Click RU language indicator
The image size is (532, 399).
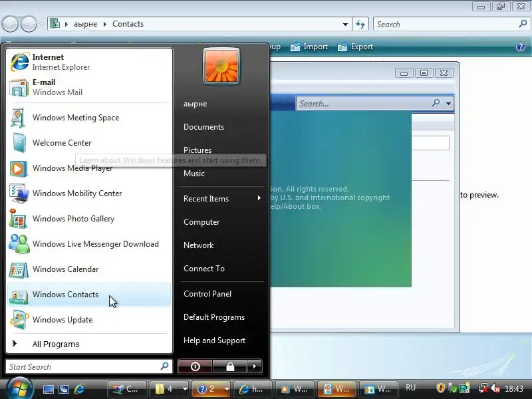coord(410,388)
